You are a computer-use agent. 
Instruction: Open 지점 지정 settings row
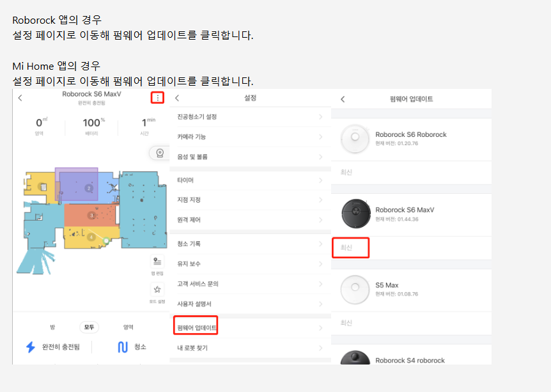[250, 200]
